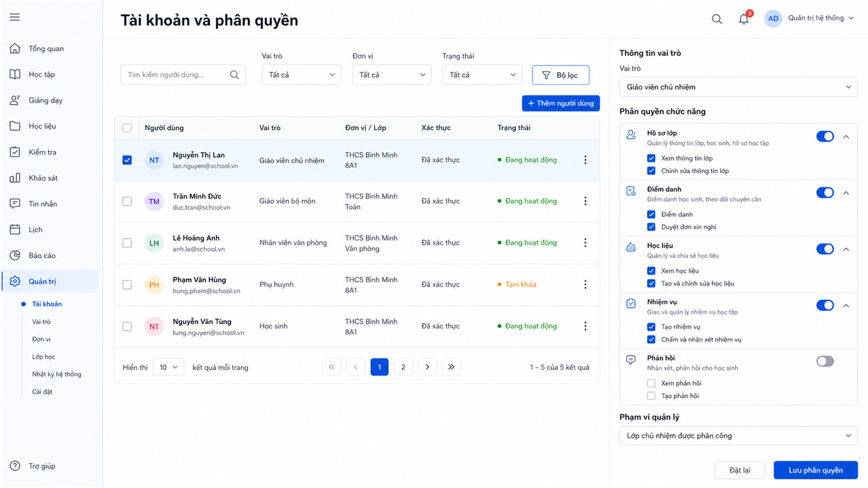Click the Trợ giúp question mark icon
Screen dimensions: 868x488
[15, 466]
